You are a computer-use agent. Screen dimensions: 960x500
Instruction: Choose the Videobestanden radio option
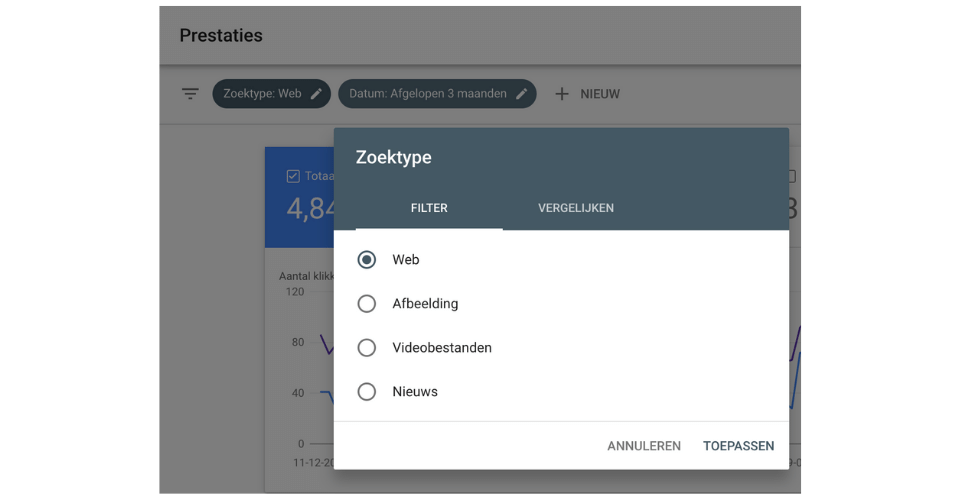pyautogui.click(x=367, y=348)
